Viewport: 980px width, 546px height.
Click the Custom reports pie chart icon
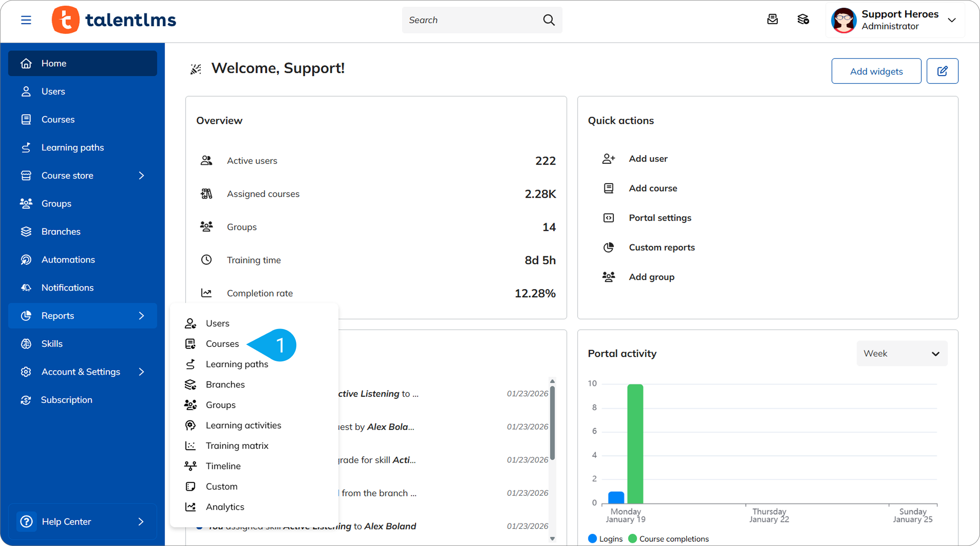(608, 247)
